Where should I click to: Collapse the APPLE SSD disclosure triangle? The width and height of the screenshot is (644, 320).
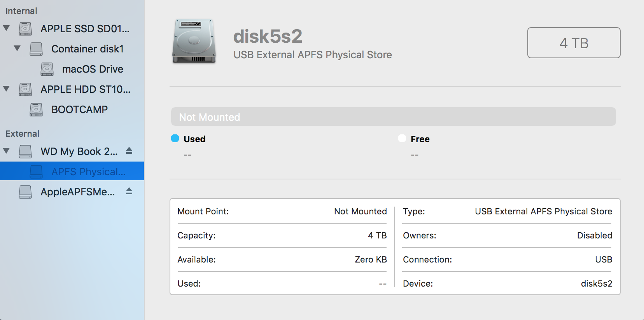click(x=6, y=28)
